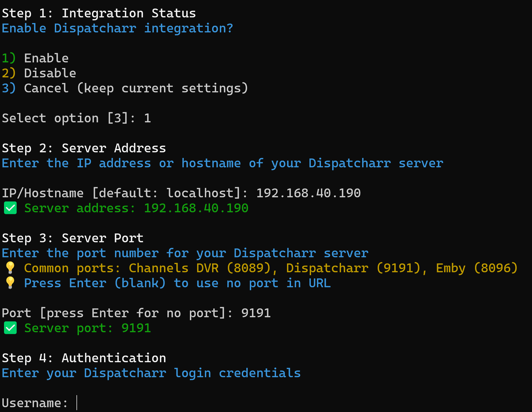
Task: Click green checkmark beside Server address
Action: 10,208
